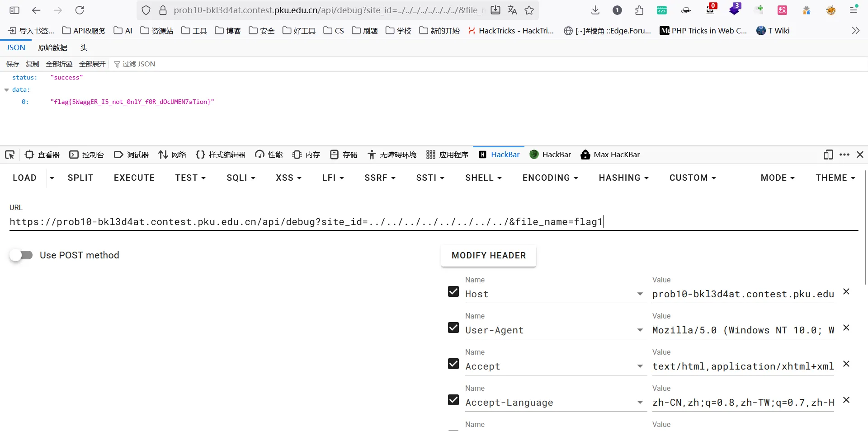Image resolution: width=868 pixels, height=431 pixels.
Task: Open the devtools three-dots options menu
Action: point(844,155)
